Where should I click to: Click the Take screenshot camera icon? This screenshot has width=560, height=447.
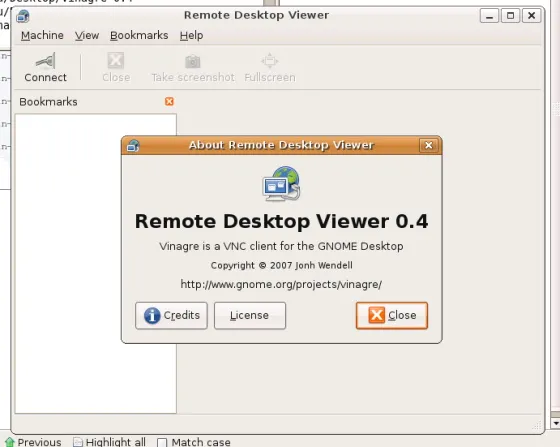pyautogui.click(x=192, y=61)
